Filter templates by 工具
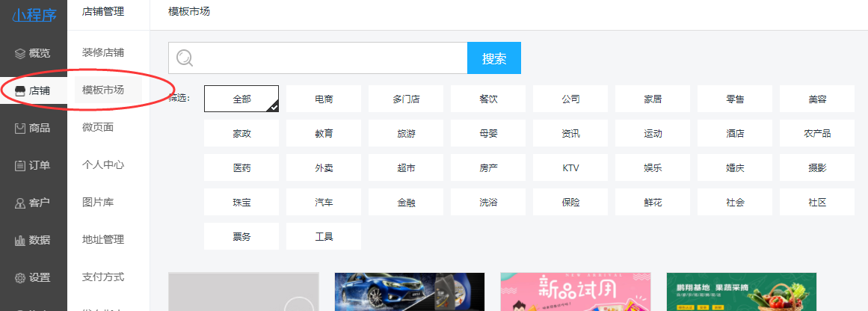This screenshot has width=868, height=311. click(324, 236)
